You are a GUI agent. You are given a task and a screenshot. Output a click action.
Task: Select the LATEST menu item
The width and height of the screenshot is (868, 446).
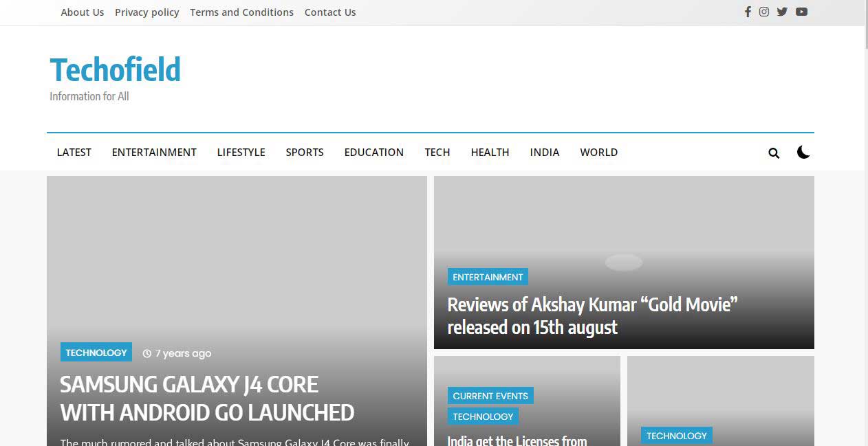74,152
